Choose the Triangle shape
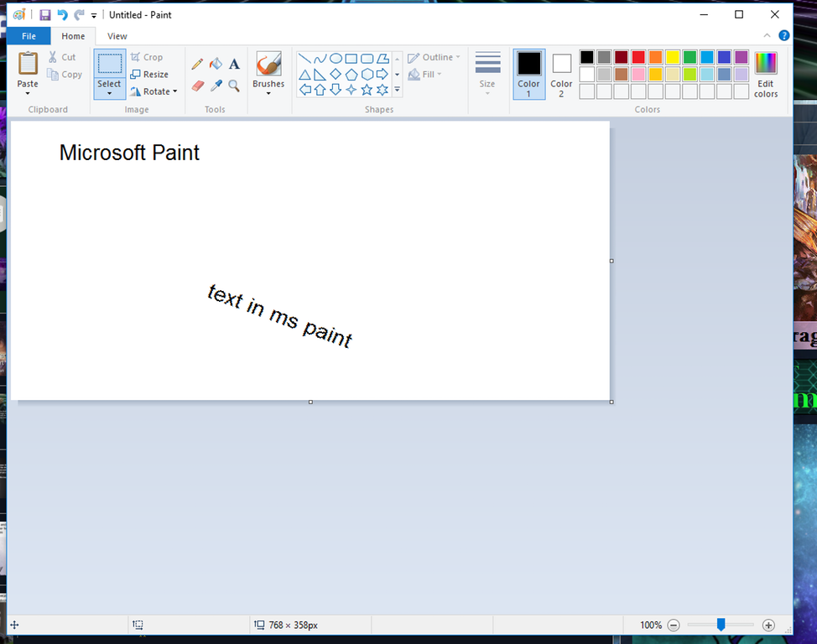 [304, 74]
